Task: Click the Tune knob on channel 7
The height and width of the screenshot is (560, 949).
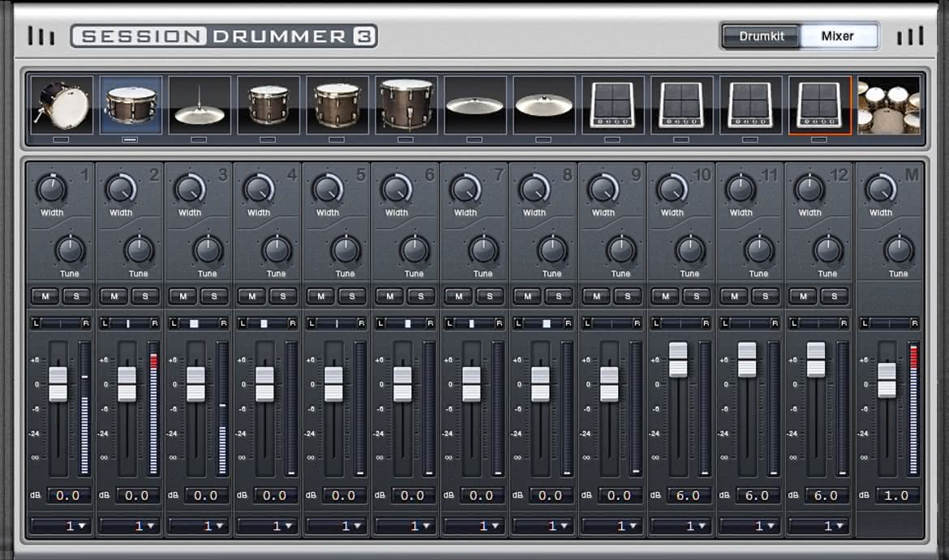Action: pyautogui.click(x=483, y=250)
